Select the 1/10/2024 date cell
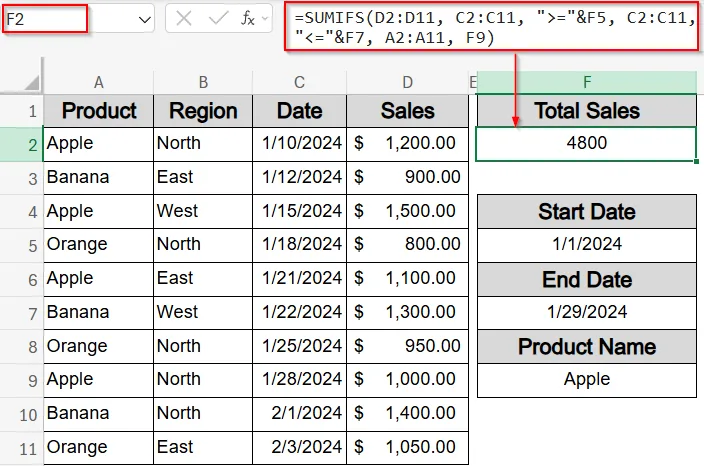Viewport: 704px width, 466px height. 299,144
